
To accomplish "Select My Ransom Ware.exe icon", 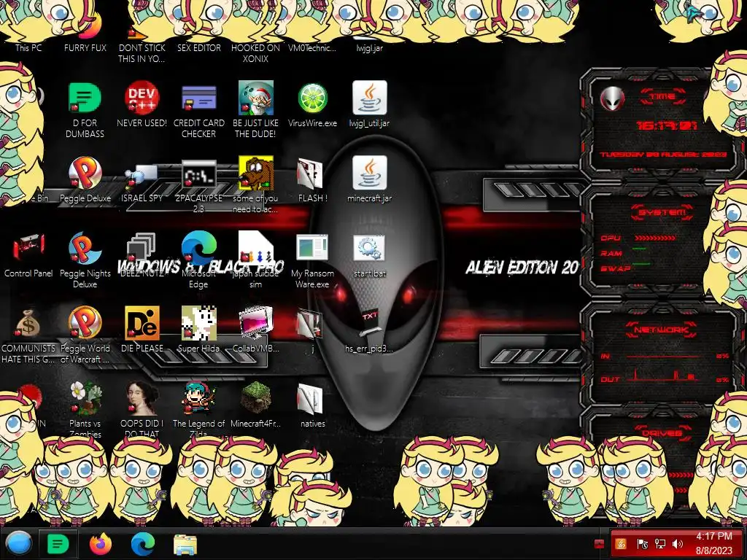I will [x=312, y=248].
